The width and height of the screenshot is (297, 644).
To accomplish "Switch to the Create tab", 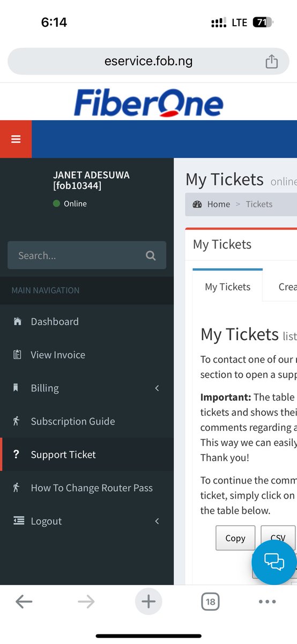I will click(x=287, y=287).
